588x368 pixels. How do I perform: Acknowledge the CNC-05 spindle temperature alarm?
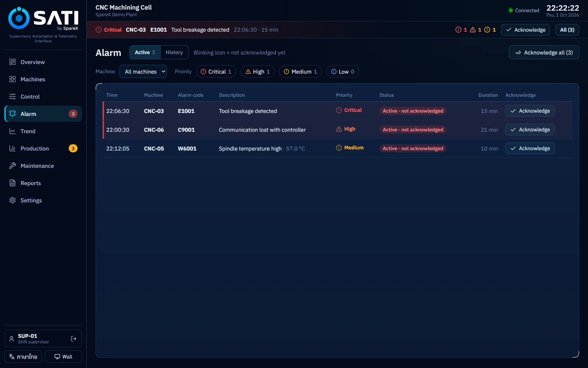click(x=530, y=148)
